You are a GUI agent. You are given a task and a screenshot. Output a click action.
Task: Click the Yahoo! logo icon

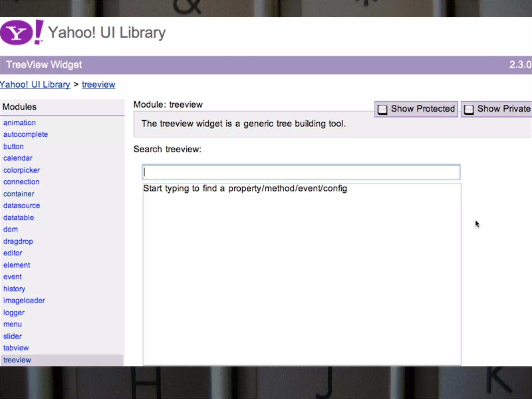[x=22, y=32]
